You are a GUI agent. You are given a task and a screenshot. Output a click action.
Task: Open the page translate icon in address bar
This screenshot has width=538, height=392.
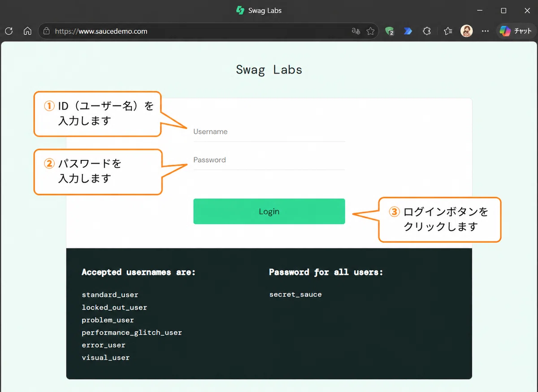tap(356, 31)
